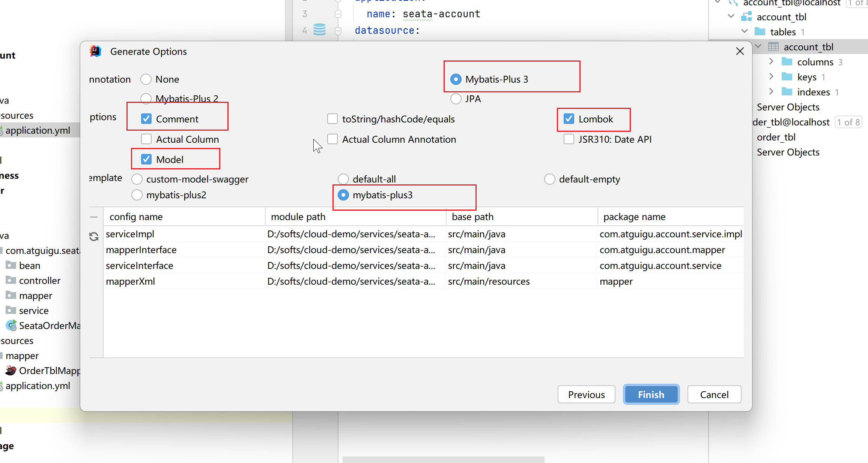Screen dimensions: 868x463
Task: Click the remove row minus icon
Action: (94, 217)
